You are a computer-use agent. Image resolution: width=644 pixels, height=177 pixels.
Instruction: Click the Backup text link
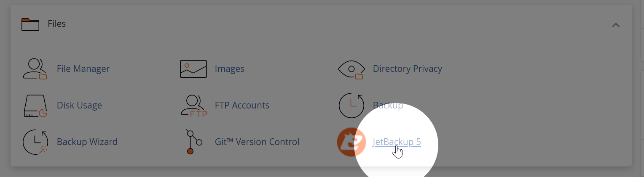388,105
